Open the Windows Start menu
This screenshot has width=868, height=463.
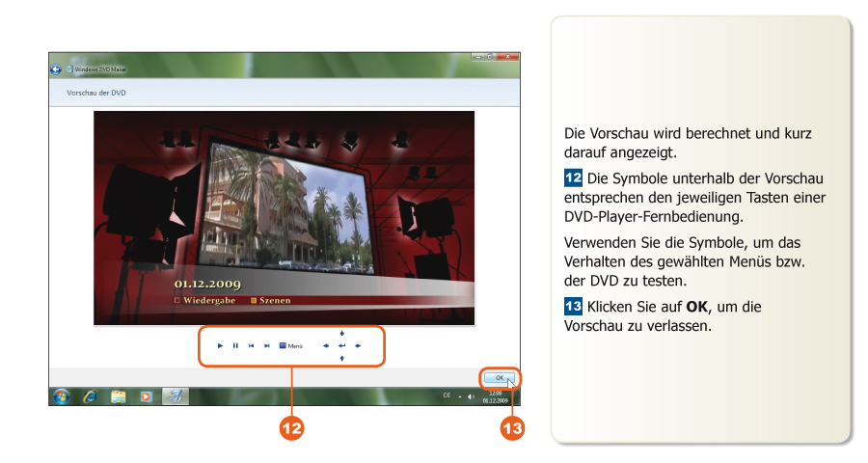62,396
